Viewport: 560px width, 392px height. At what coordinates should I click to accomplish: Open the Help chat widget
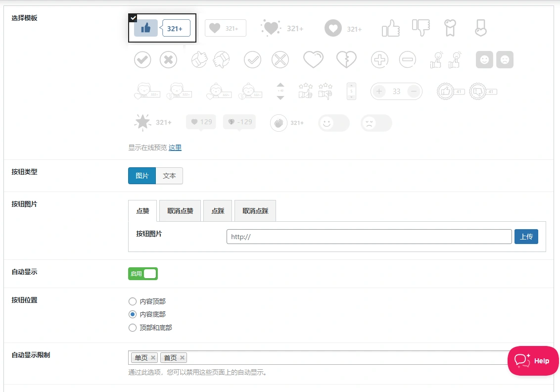click(533, 360)
